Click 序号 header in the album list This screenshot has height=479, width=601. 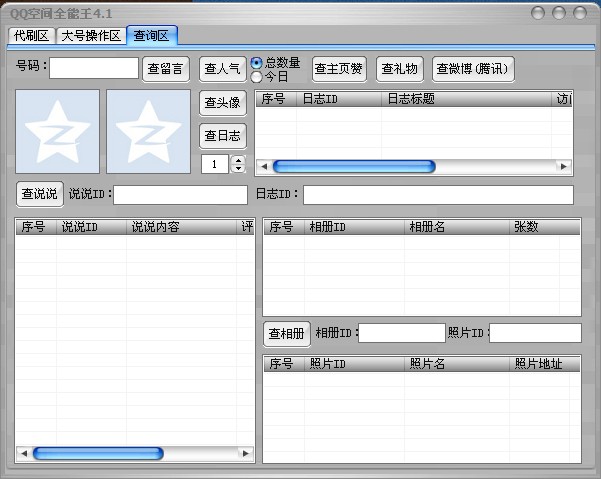pos(284,227)
